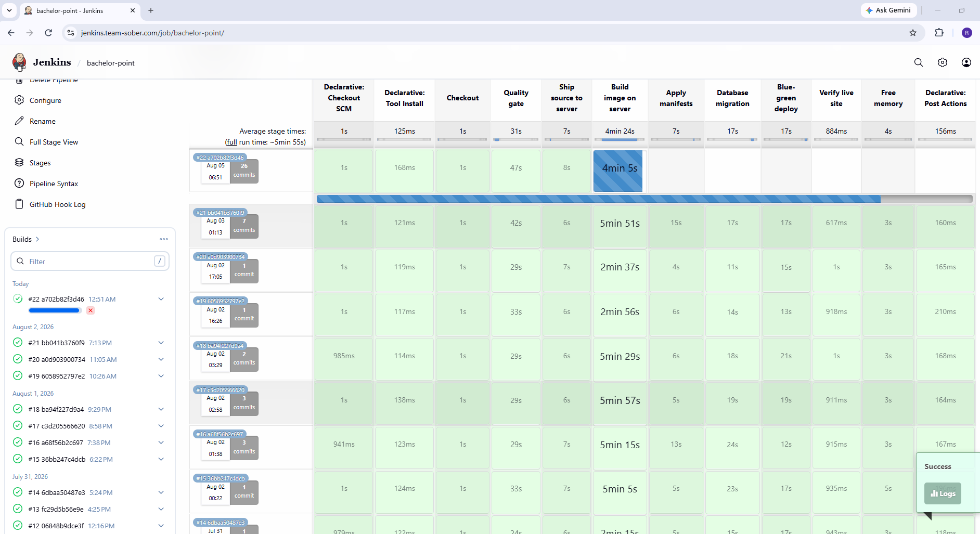Click the Configure gear icon in sidebar
The height and width of the screenshot is (534, 980).
pos(19,100)
